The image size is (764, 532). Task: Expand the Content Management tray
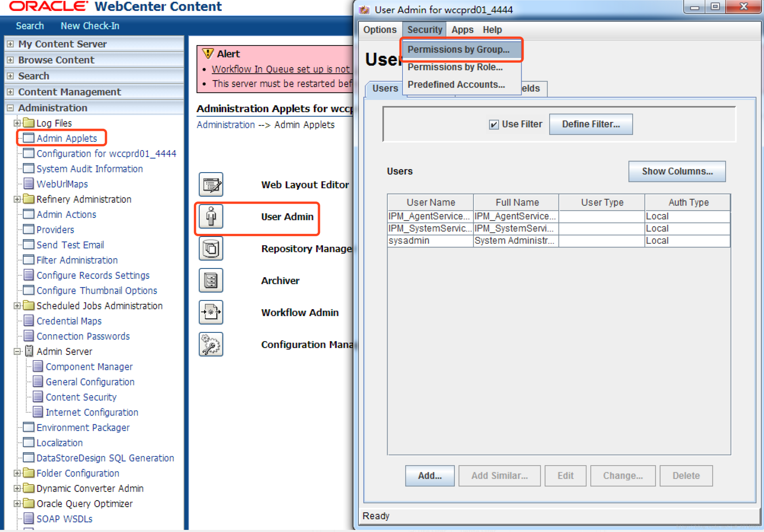click(x=10, y=92)
